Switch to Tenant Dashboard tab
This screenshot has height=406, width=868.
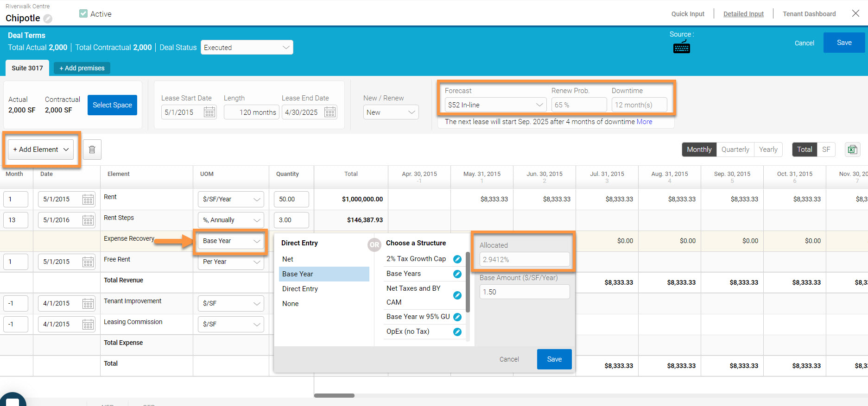pos(809,14)
